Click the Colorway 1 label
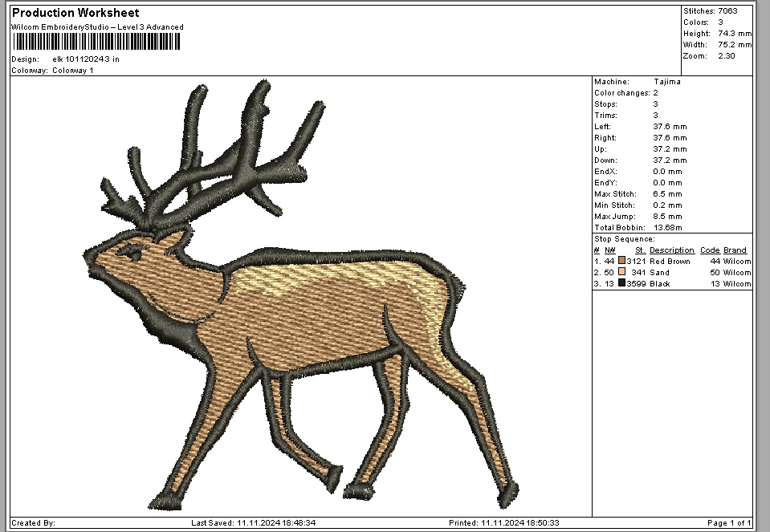770x532 pixels. (72, 71)
